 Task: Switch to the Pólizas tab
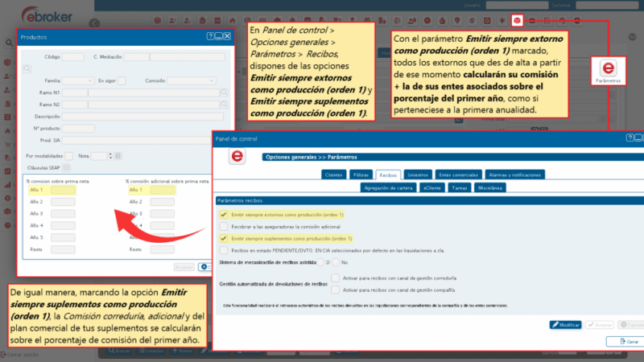(361, 174)
